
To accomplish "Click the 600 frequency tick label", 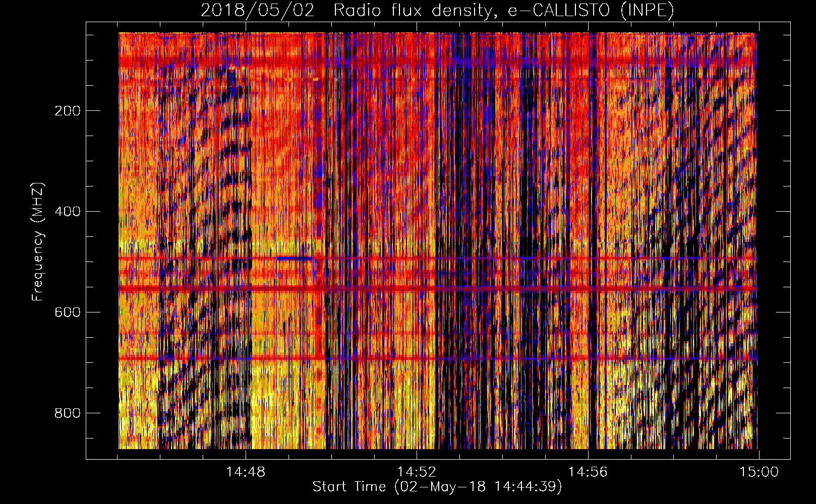I will coord(68,312).
